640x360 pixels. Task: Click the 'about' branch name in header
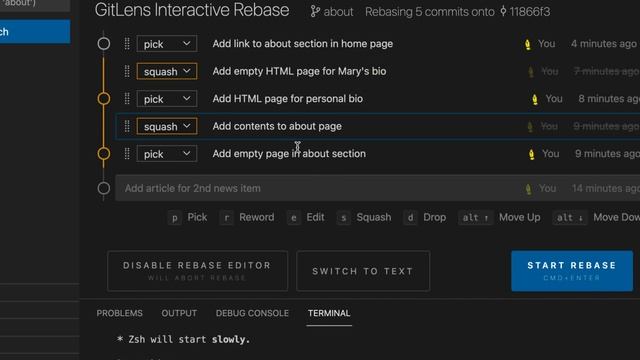pos(338,12)
